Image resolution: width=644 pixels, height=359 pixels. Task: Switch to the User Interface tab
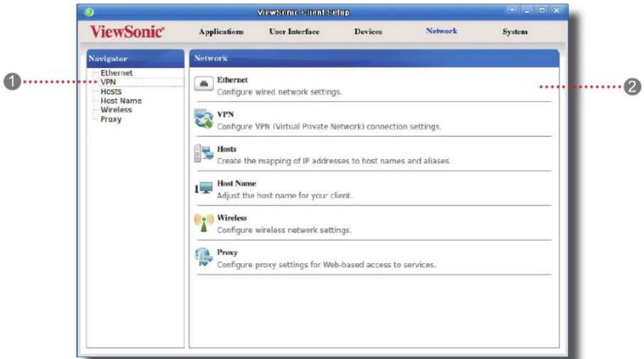pos(295,32)
